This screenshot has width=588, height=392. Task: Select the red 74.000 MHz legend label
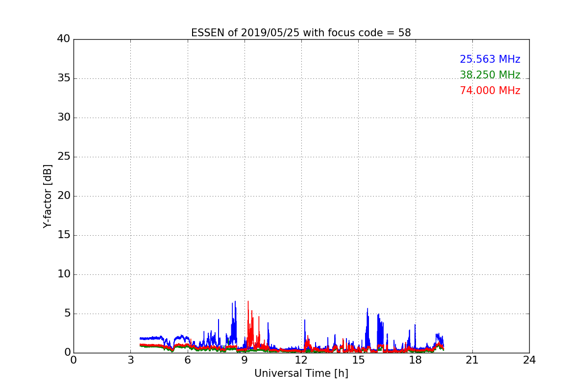pyautogui.click(x=490, y=91)
